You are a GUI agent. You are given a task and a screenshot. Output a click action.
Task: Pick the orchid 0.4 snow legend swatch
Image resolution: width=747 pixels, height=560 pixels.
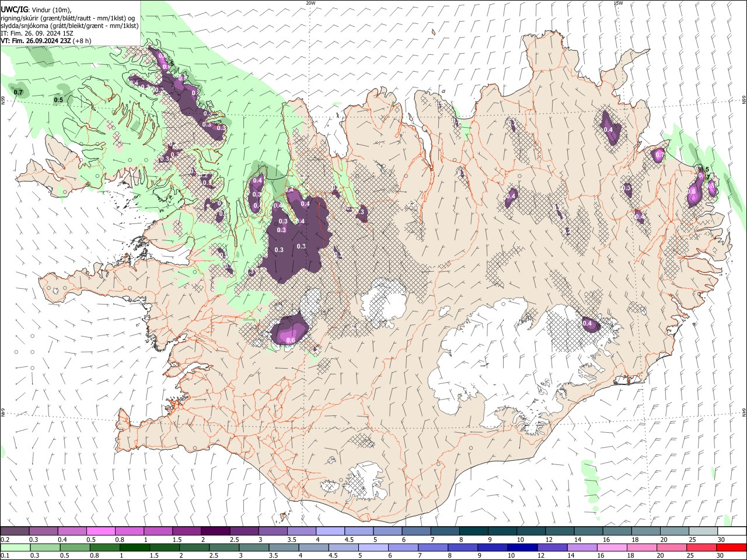pos(72,531)
